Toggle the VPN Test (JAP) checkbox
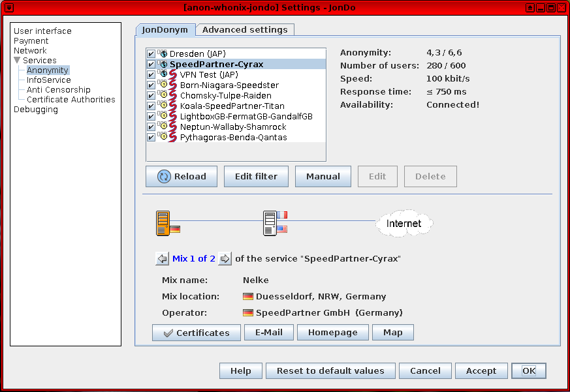570x392 pixels. click(x=151, y=74)
